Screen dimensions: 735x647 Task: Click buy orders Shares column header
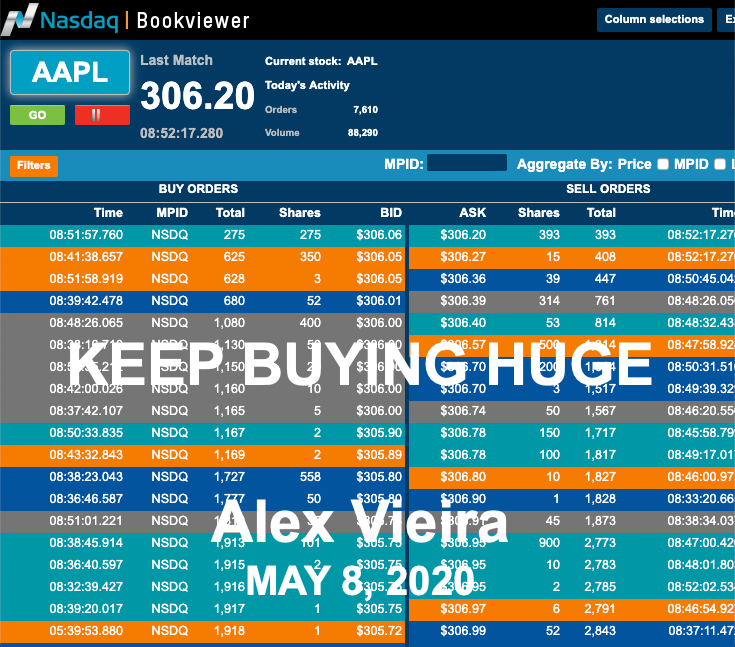tap(300, 213)
